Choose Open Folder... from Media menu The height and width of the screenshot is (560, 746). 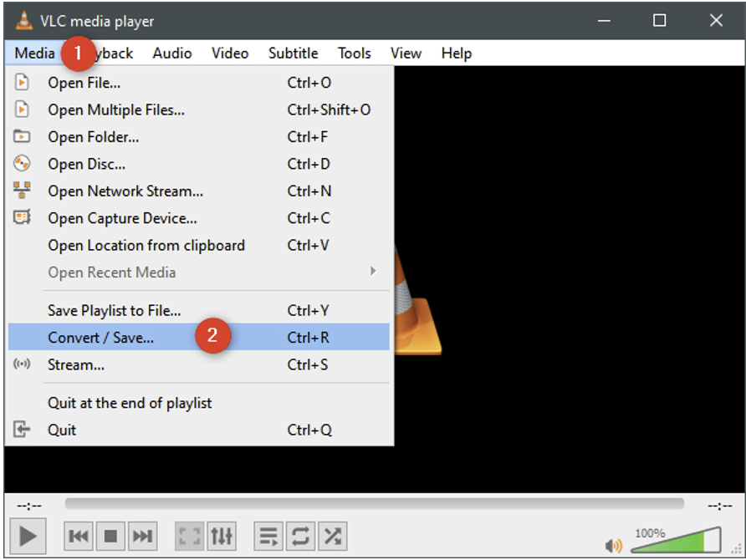pyautogui.click(x=199, y=137)
